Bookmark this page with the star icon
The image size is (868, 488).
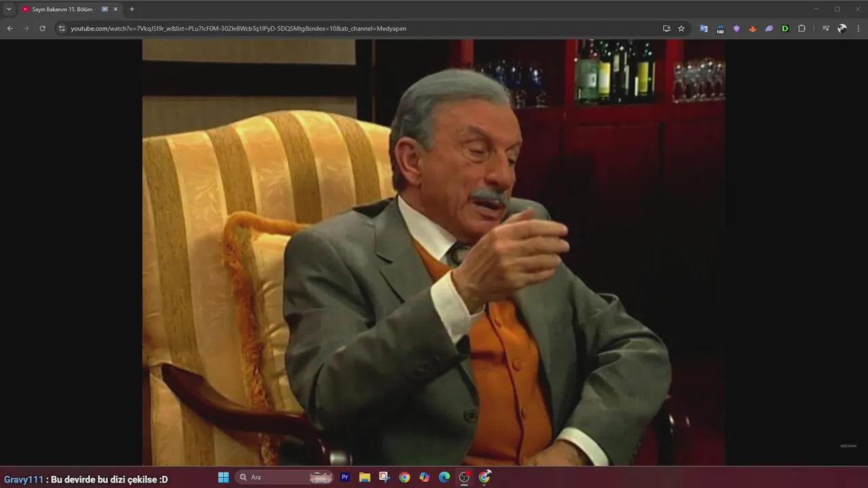tap(682, 28)
